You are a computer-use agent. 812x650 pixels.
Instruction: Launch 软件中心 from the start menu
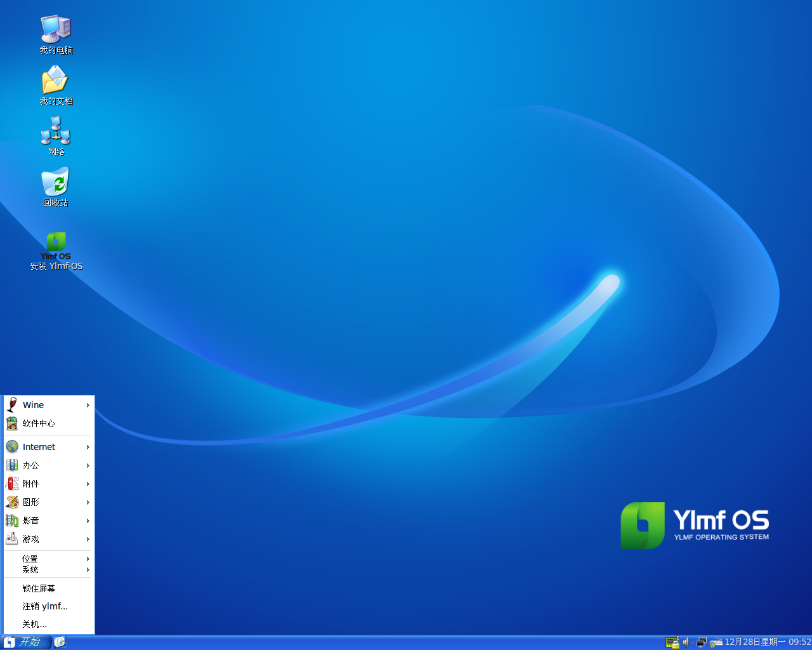point(49,423)
